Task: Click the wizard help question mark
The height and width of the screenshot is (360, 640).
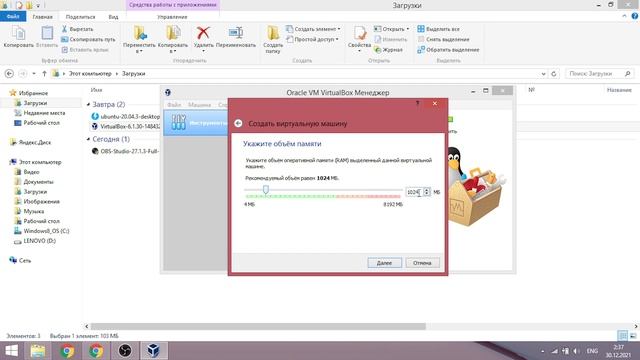Action: click(417, 104)
